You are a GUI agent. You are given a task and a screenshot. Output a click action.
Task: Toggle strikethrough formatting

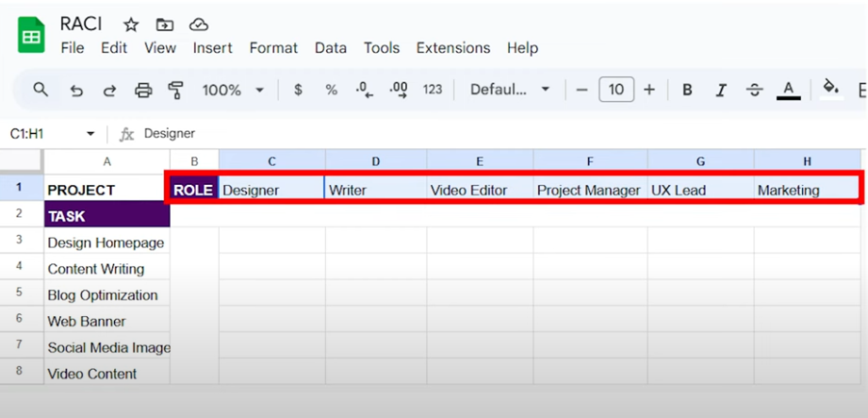[755, 90]
